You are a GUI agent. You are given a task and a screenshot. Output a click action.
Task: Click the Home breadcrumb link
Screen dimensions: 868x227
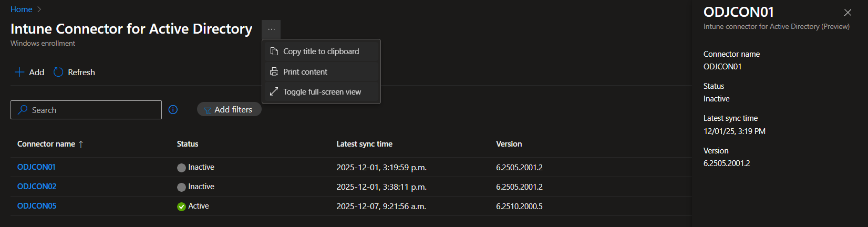click(22, 9)
